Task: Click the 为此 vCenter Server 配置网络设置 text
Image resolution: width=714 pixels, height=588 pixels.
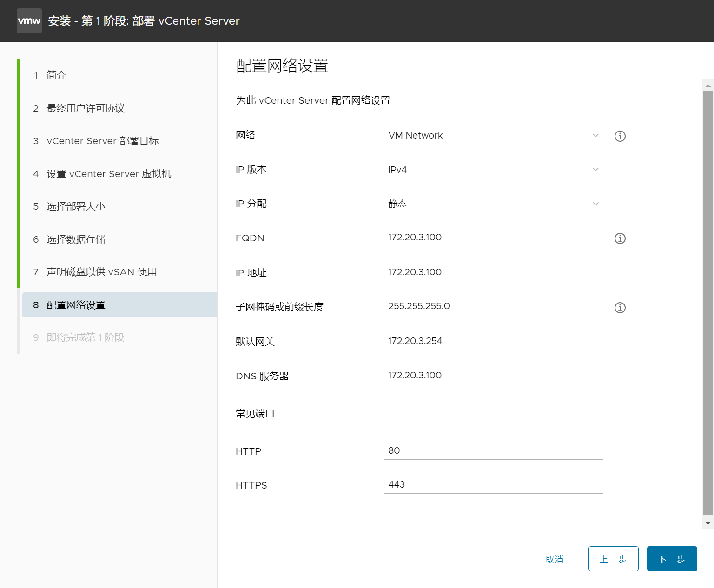Action: (313, 100)
